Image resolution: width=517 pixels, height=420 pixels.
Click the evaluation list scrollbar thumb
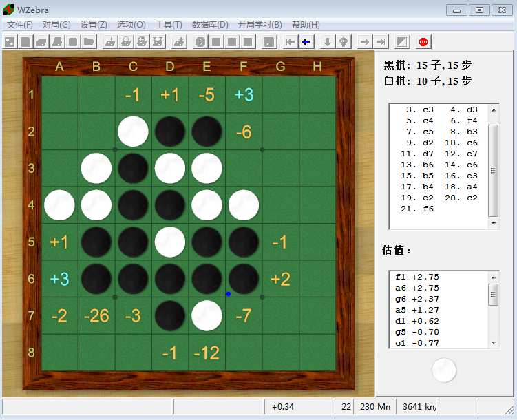[x=494, y=295]
